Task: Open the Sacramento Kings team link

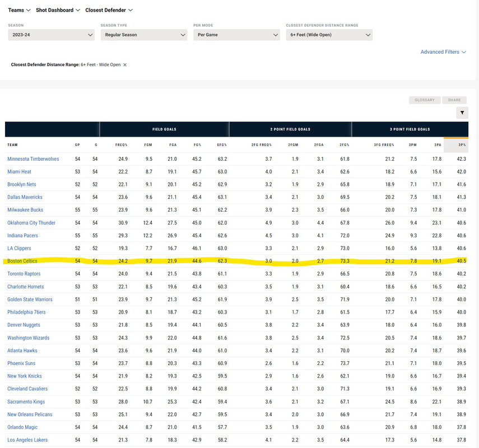Action: 26,402
